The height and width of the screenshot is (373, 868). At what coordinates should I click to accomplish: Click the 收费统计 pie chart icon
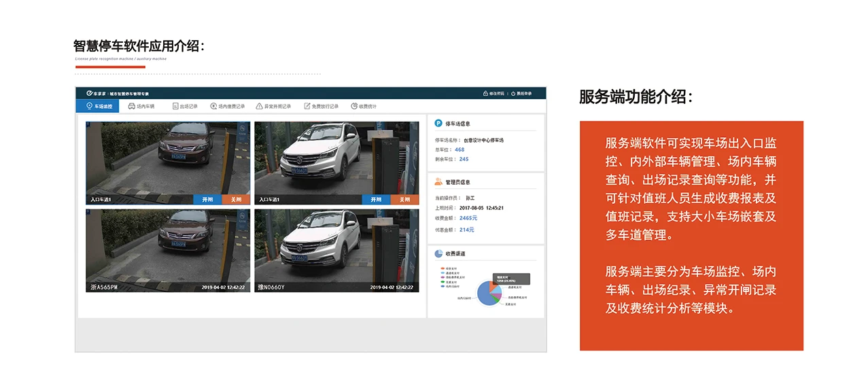click(354, 106)
